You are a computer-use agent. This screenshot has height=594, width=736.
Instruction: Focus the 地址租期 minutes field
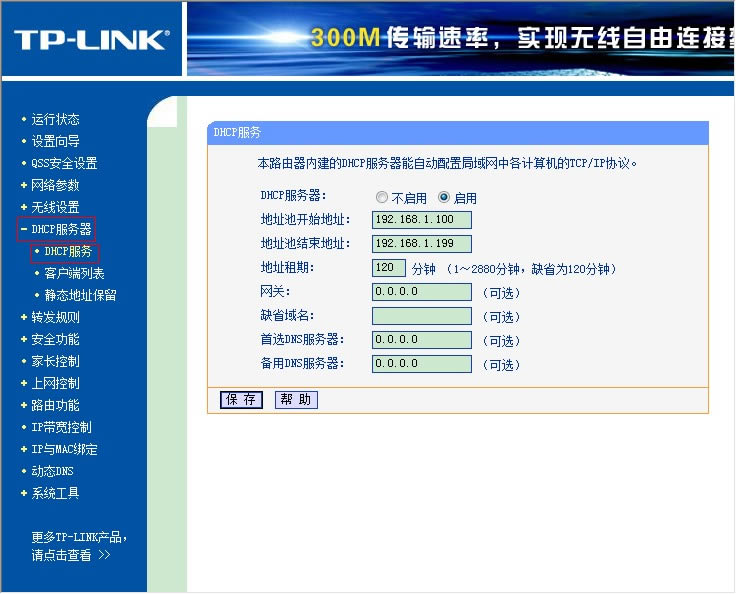[x=389, y=268]
